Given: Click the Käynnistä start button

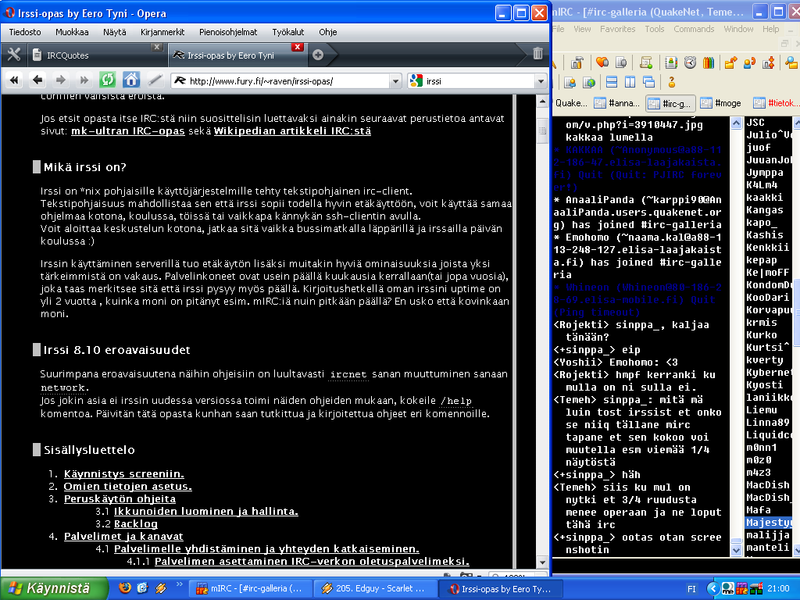Looking at the screenshot, I should [x=54, y=588].
